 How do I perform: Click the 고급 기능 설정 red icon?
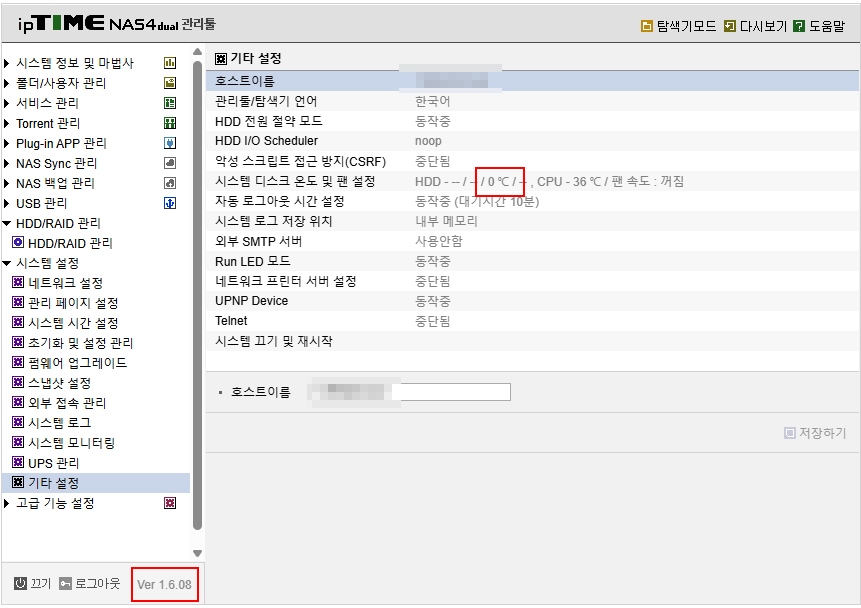(170, 503)
